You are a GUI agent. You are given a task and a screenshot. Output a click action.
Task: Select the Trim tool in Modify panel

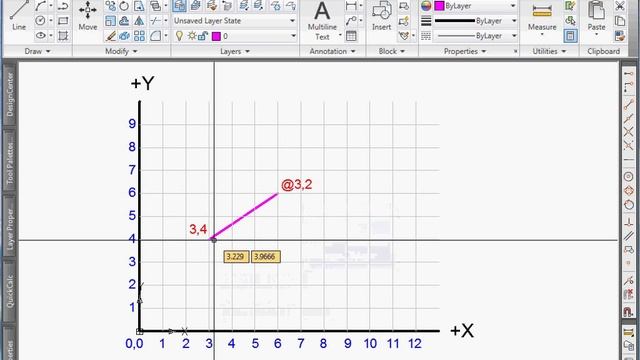click(155, 21)
